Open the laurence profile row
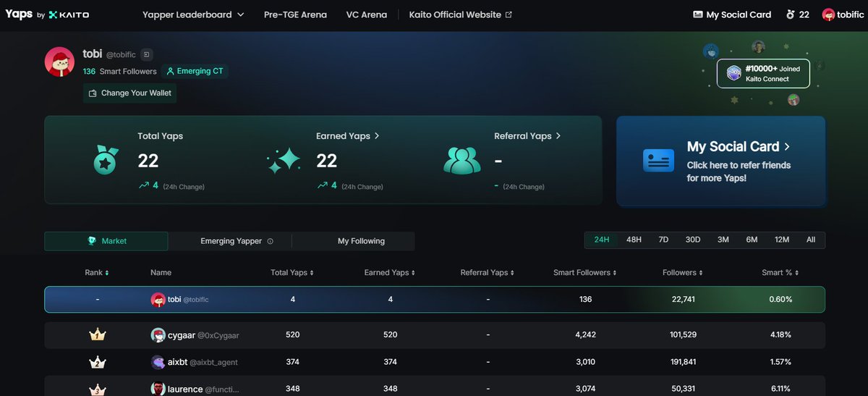 (x=435, y=387)
